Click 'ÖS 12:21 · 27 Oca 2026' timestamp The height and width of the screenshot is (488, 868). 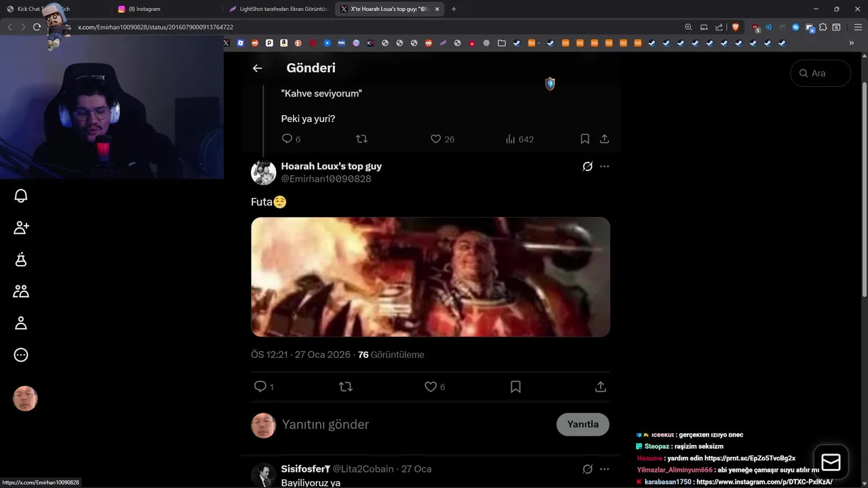tap(300, 354)
